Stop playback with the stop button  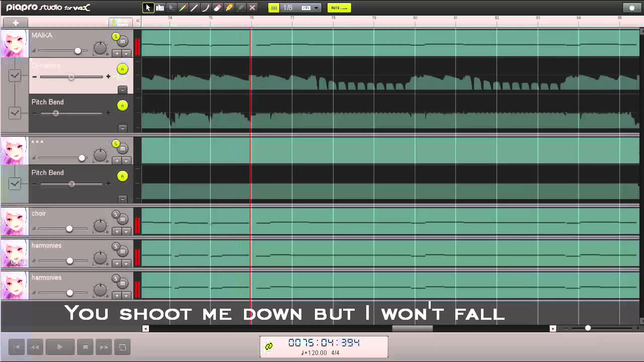85,347
